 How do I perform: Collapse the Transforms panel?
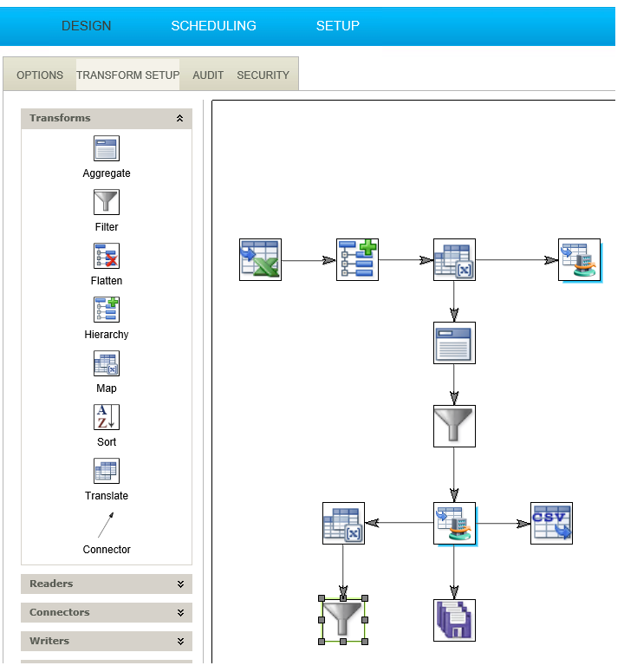pyautogui.click(x=179, y=119)
